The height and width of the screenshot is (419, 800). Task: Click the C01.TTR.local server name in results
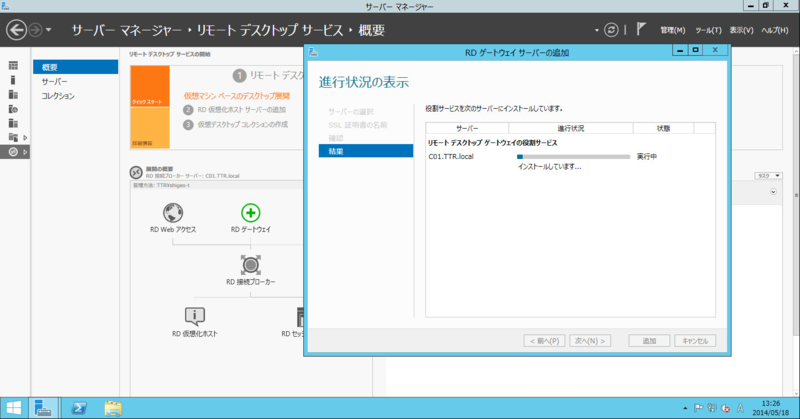coord(451,157)
